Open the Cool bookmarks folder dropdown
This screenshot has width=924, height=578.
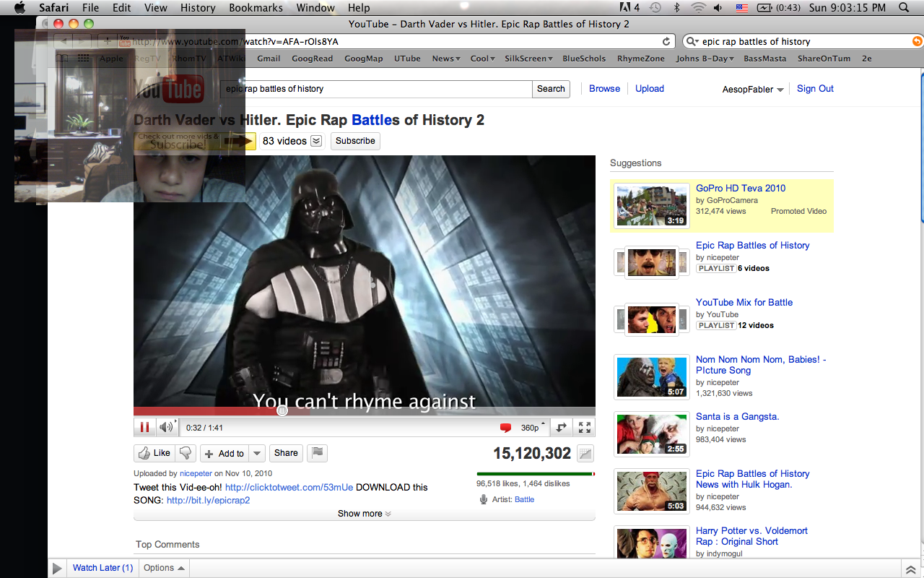click(x=482, y=59)
